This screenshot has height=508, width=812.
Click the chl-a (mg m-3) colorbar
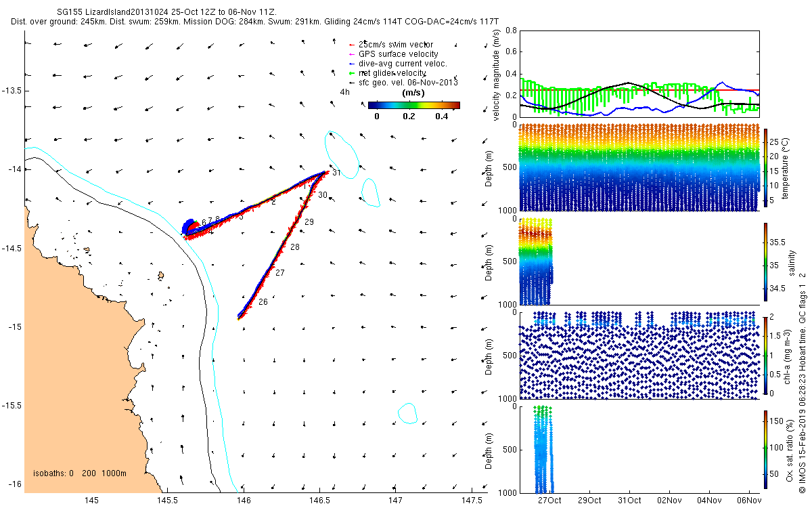tap(765, 354)
